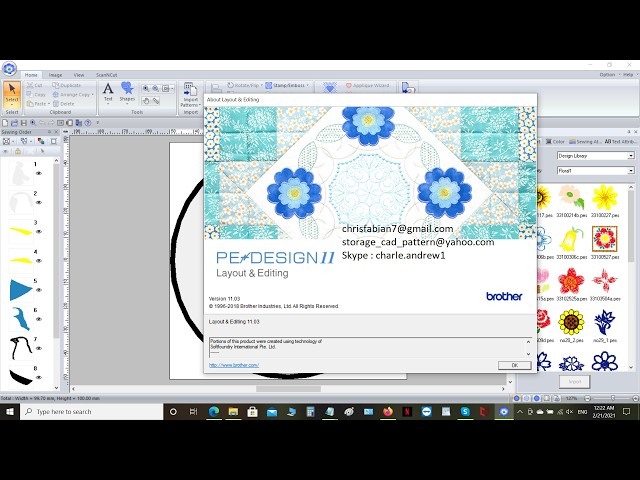Toggle visibility of sewing order item 5
This screenshot has height=480, width=640.
(39, 290)
